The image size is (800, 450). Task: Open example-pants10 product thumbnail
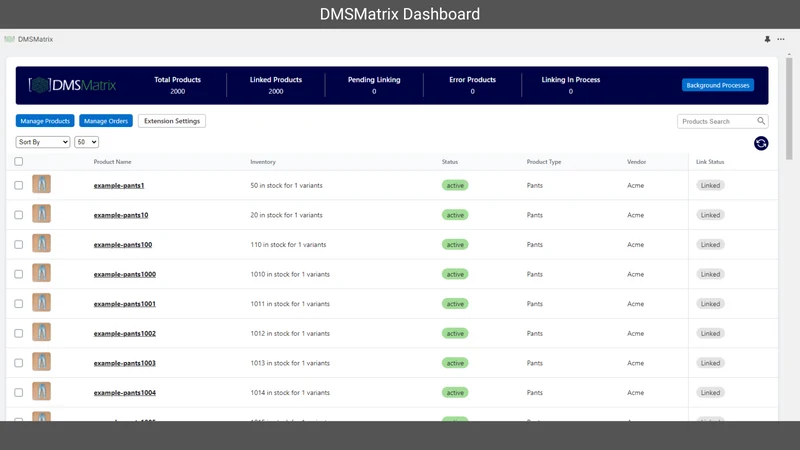click(x=41, y=213)
